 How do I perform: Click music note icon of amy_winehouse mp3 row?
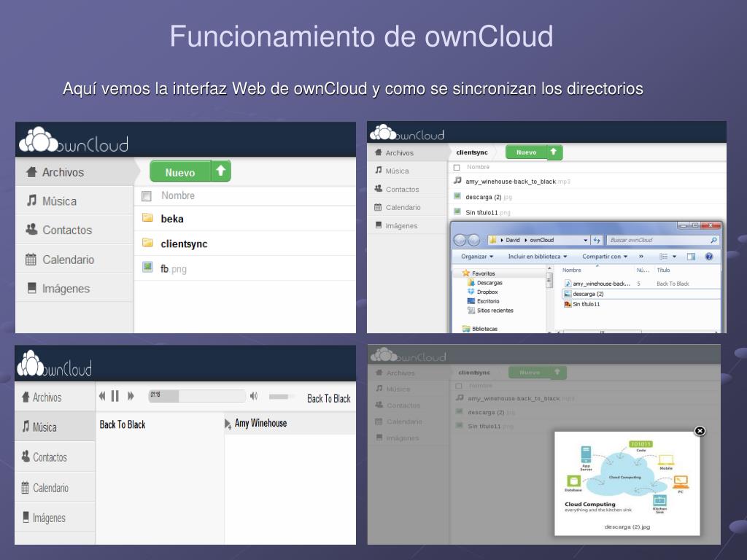click(457, 181)
